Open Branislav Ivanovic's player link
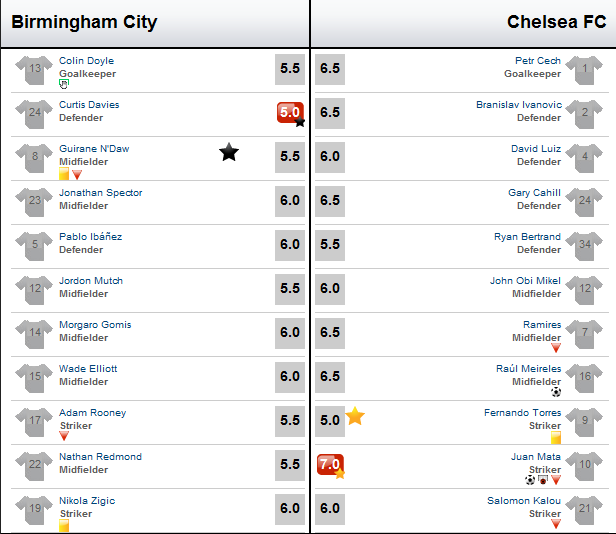This screenshot has height=534, width=616. [519, 105]
